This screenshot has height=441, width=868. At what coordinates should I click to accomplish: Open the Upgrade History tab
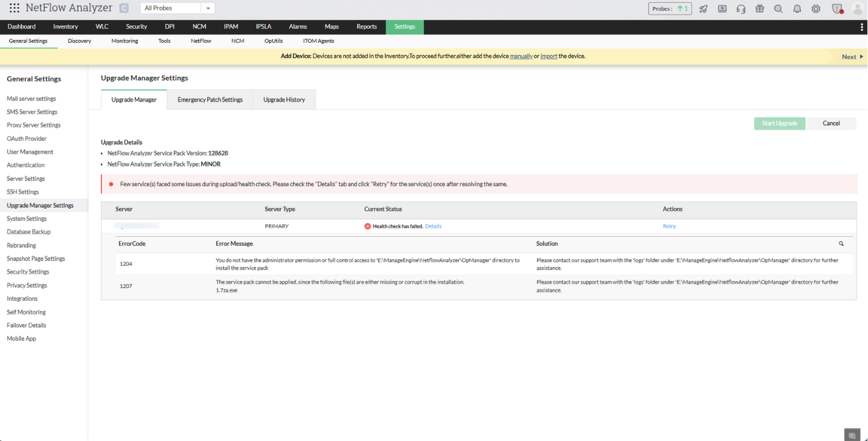click(x=284, y=100)
